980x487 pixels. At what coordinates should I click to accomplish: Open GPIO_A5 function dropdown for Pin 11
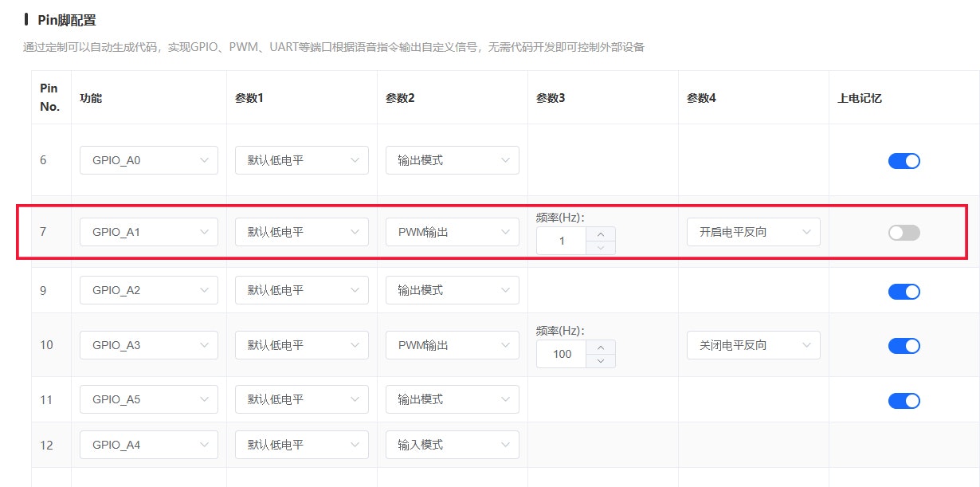(149, 399)
